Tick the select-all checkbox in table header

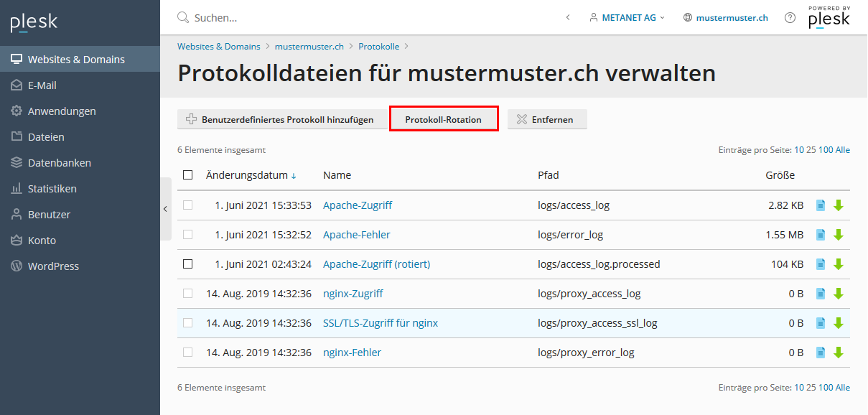tap(188, 175)
